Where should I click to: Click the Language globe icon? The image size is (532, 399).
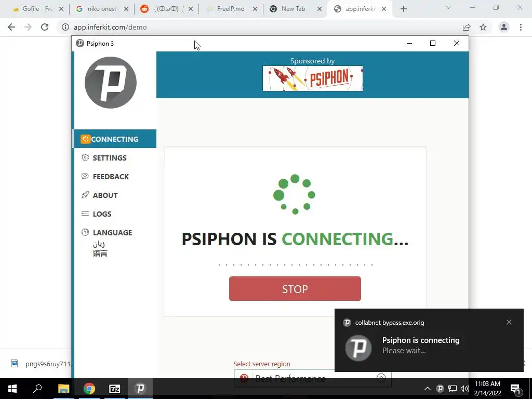85,232
